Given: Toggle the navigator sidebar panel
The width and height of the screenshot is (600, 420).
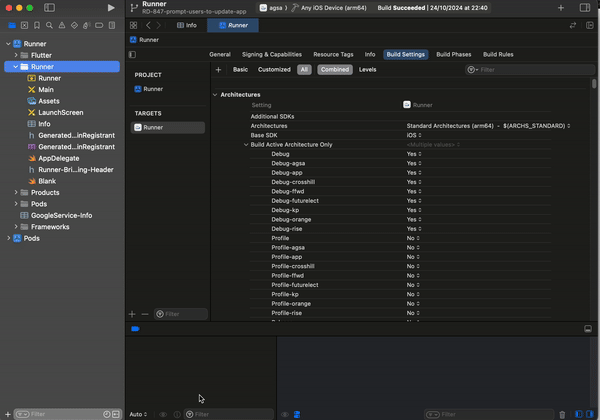Looking at the screenshot, I should coord(49,8).
